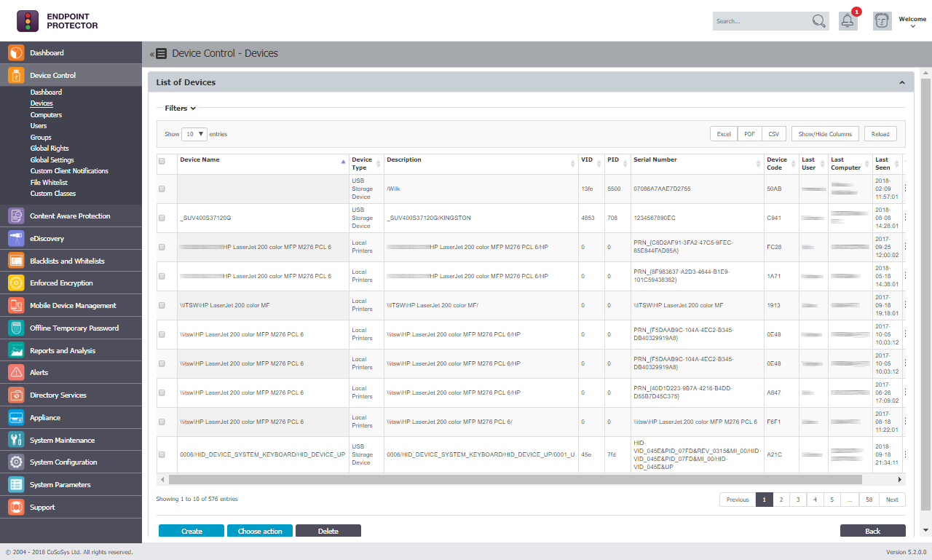Open the Content Aware Protection module
The width and height of the screenshot is (932, 560).
click(x=71, y=215)
